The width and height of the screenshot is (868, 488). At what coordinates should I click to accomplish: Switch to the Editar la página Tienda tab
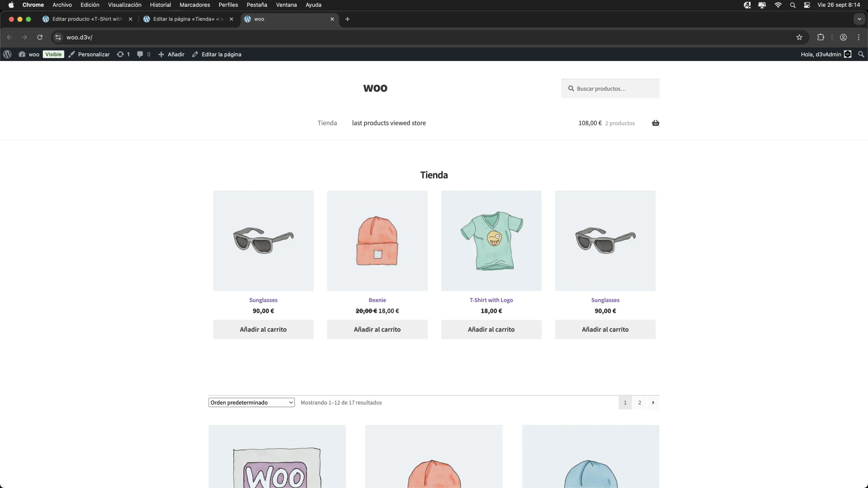click(188, 19)
